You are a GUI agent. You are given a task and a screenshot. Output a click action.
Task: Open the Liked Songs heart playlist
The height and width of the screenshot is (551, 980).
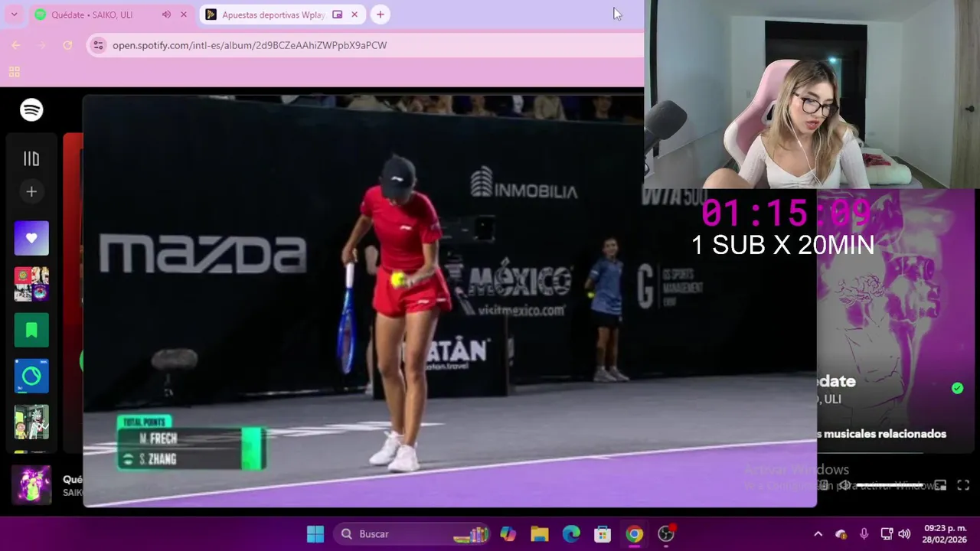(31, 238)
